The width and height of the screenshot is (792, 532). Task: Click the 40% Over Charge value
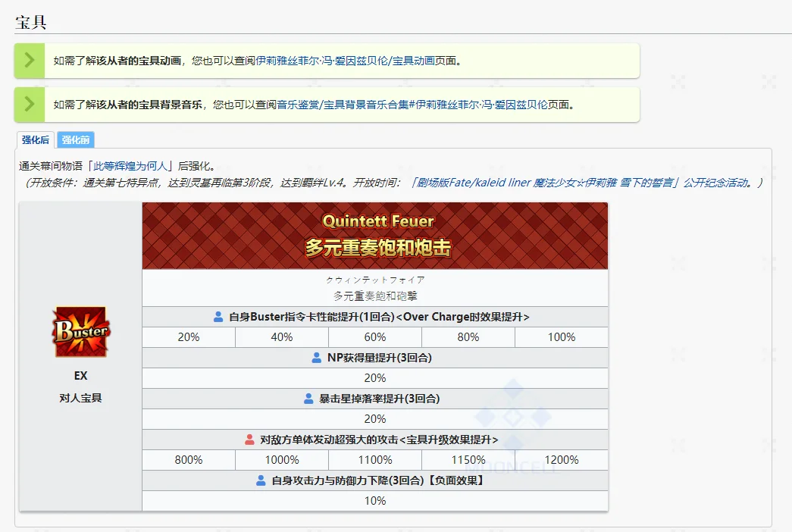point(282,337)
